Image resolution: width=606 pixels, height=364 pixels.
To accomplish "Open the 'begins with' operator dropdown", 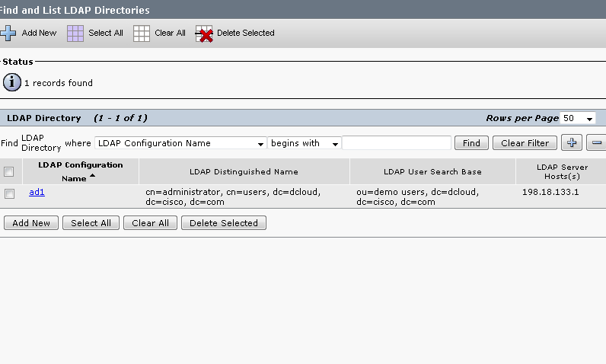I will pyautogui.click(x=305, y=143).
